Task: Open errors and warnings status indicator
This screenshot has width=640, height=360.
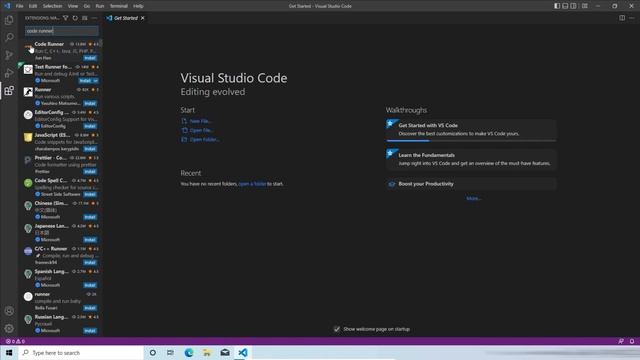Action: tap(16, 341)
